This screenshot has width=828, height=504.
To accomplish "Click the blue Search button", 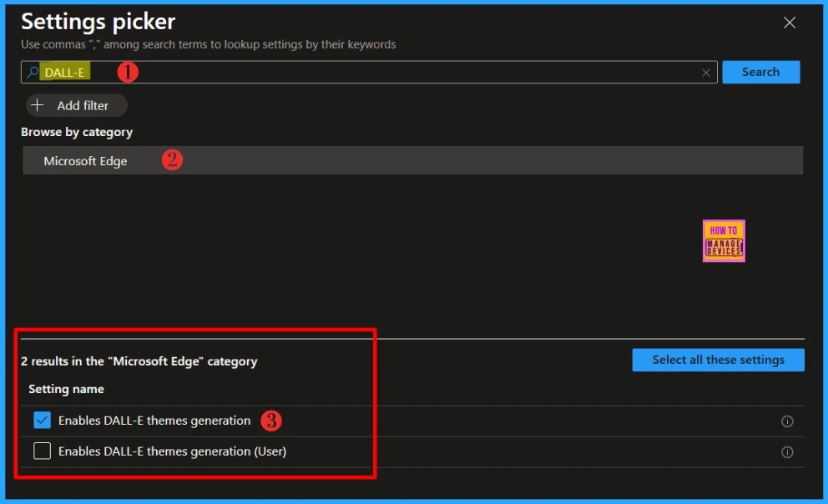I will pyautogui.click(x=760, y=72).
